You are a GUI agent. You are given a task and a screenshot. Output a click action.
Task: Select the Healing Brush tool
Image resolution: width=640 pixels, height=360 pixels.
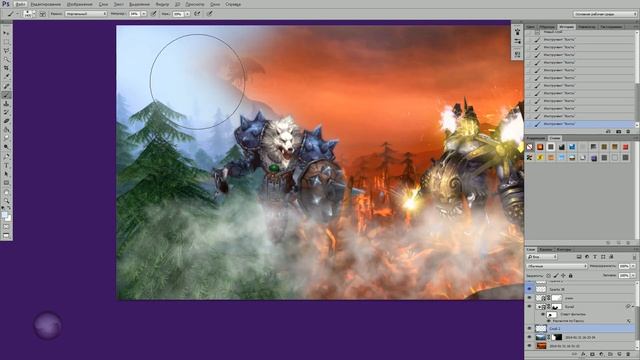[x=6, y=86]
